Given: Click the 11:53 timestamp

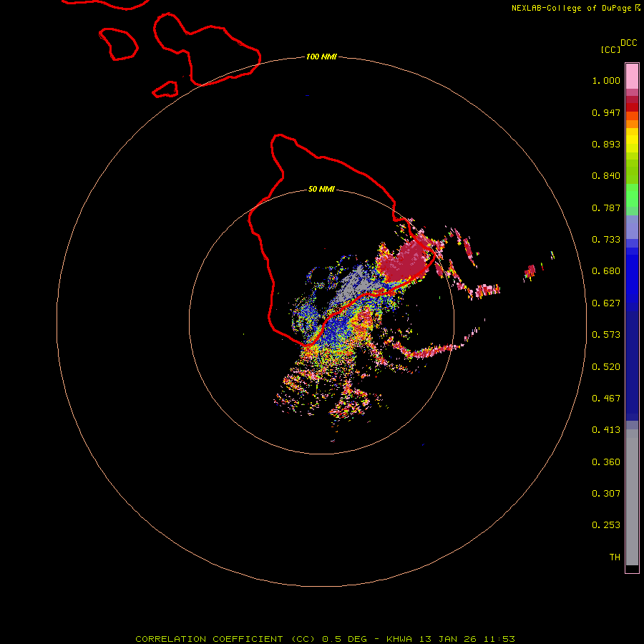Looking at the screenshot, I should [499, 639].
